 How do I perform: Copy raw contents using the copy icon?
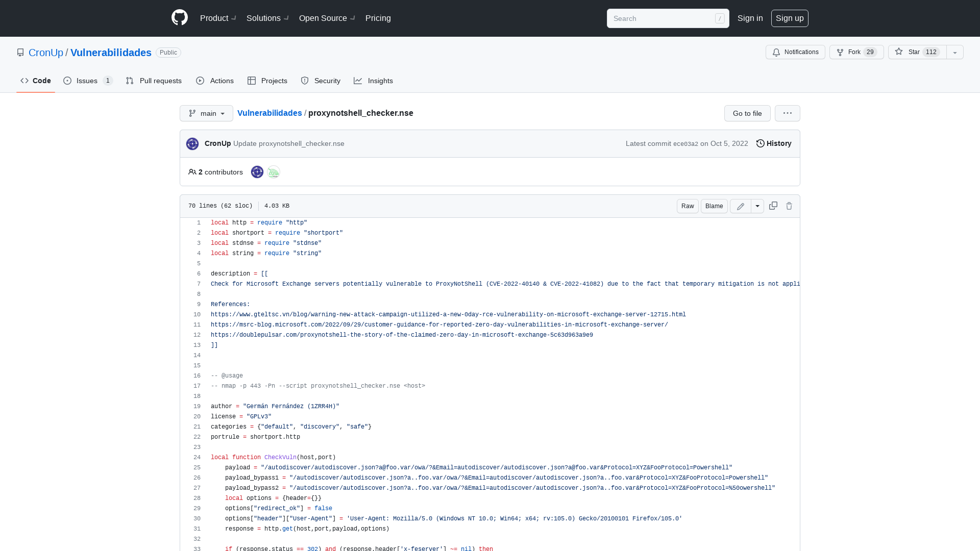[x=773, y=206]
